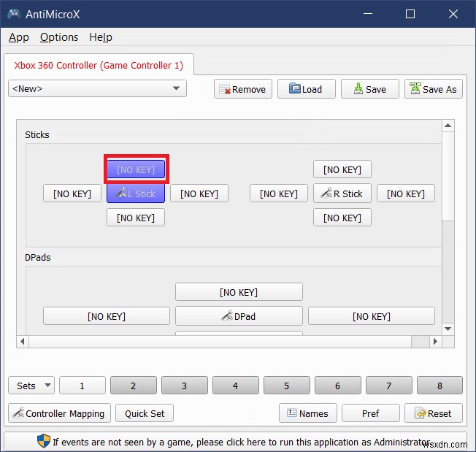Click R Stick left [NO KEY] button
Screen dimensions: 476x452
279,194
